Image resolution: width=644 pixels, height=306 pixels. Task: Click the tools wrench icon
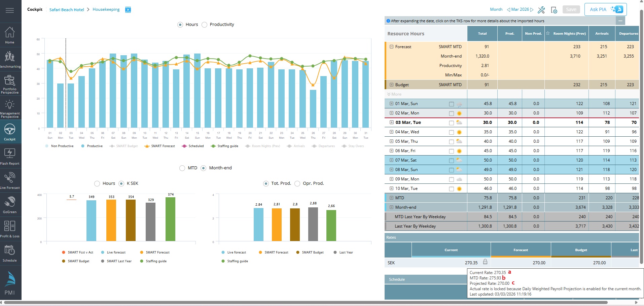[x=541, y=10]
